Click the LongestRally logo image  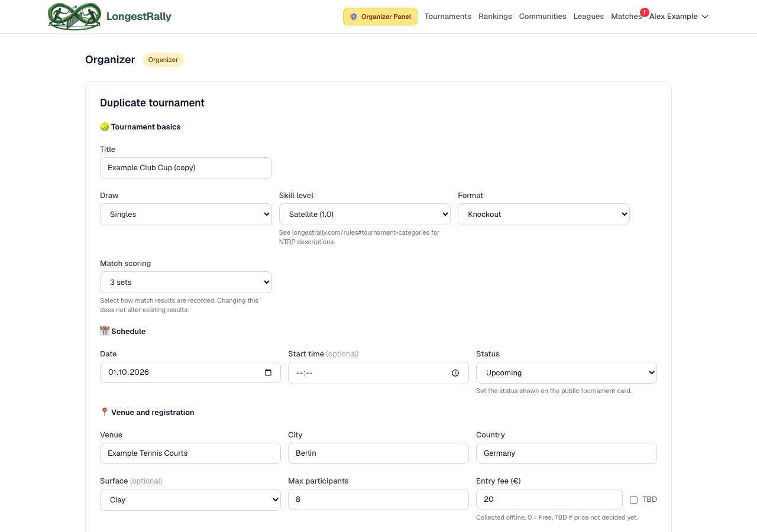[x=75, y=17]
